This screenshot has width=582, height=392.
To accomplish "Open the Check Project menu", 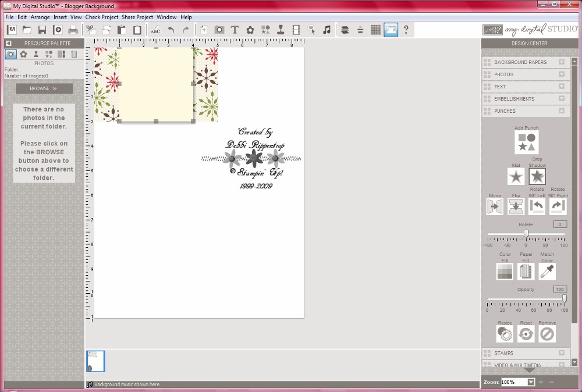I will [x=102, y=17].
